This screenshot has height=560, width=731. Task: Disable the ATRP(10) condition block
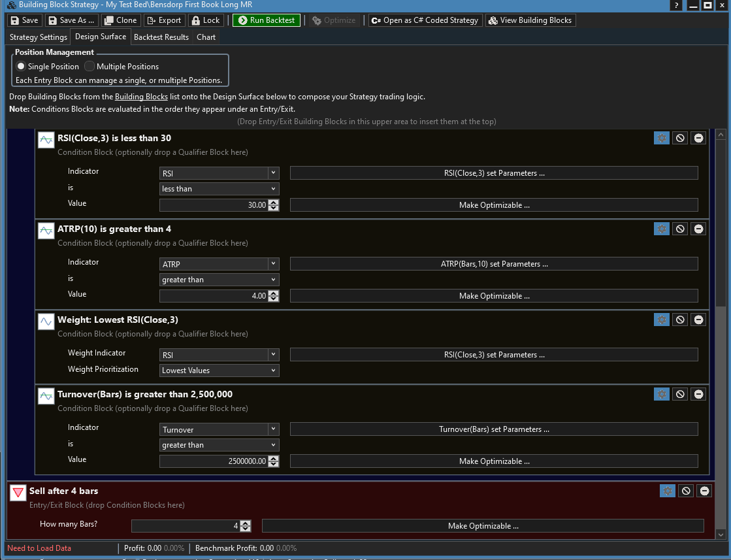tap(680, 229)
